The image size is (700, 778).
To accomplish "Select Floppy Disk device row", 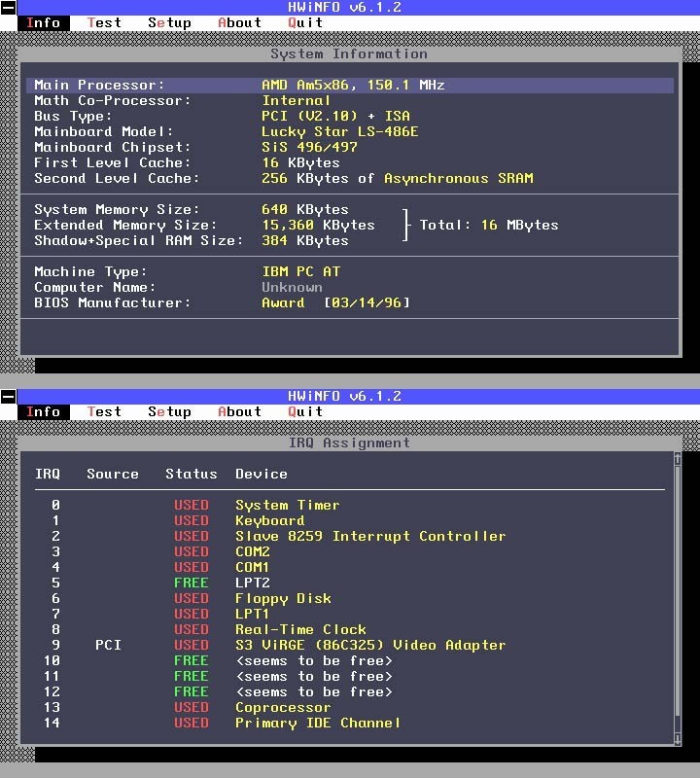I will pyautogui.click(x=350, y=598).
